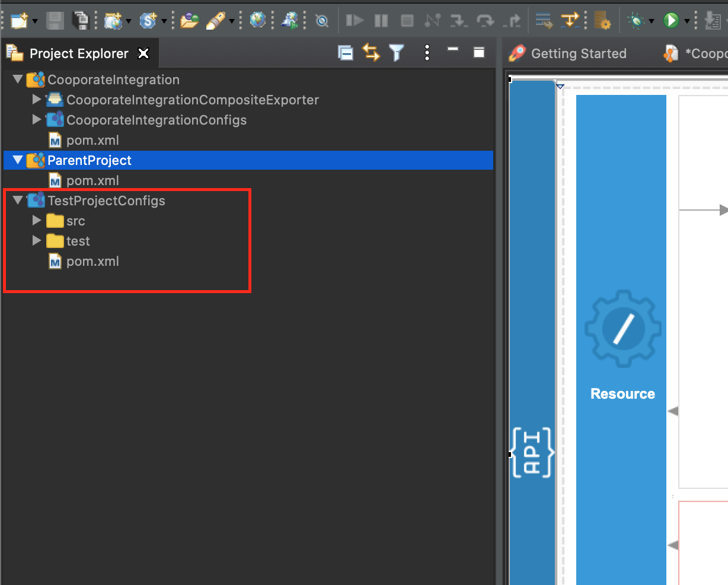Click the green Run button
The image size is (728, 585).
pyautogui.click(x=671, y=21)
